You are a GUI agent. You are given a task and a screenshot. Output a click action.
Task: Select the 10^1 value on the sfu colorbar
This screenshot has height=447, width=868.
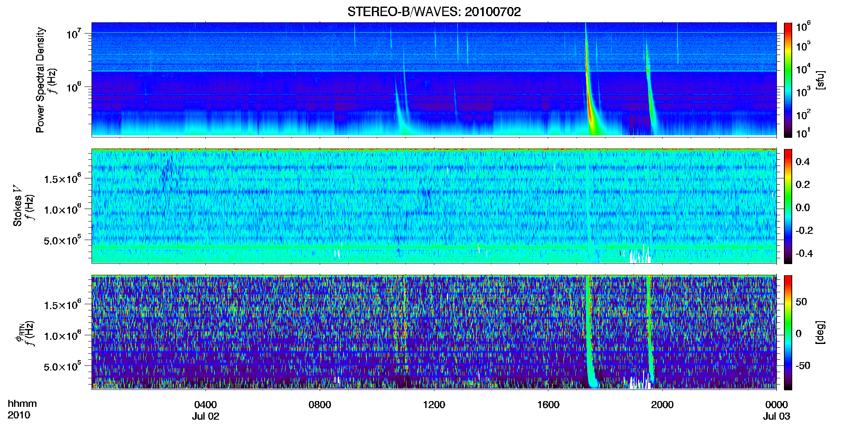coord(803,133)
